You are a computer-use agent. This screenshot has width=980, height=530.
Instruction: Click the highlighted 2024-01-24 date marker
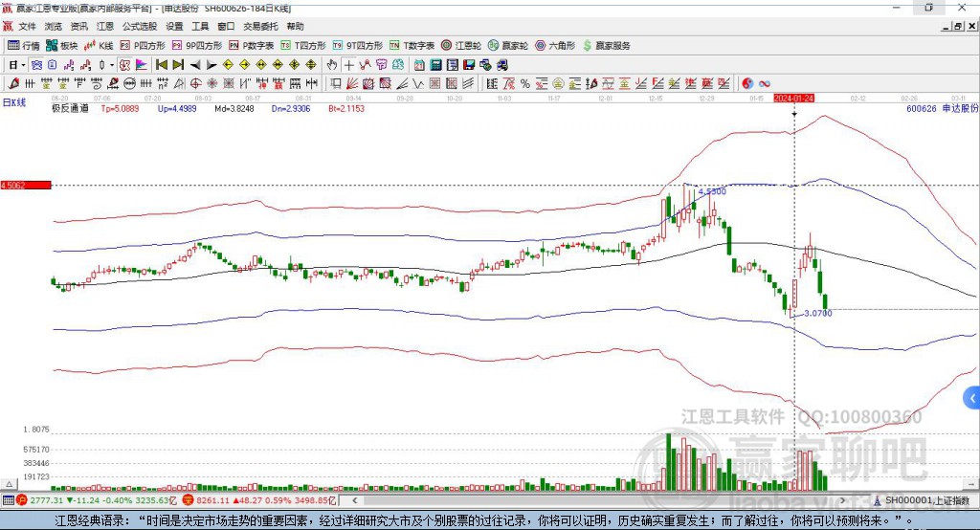pyautogui.click(x=793, y=99)
